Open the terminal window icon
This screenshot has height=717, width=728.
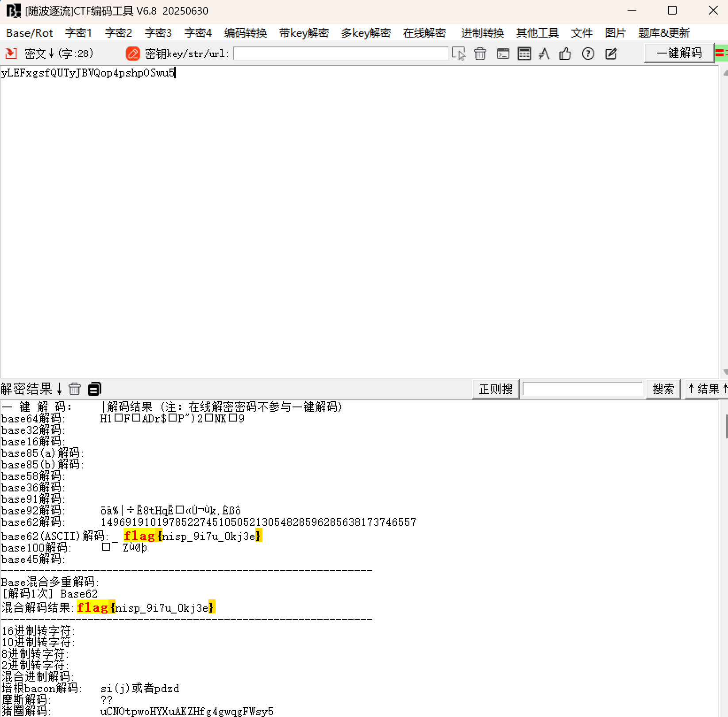[503, 54]
